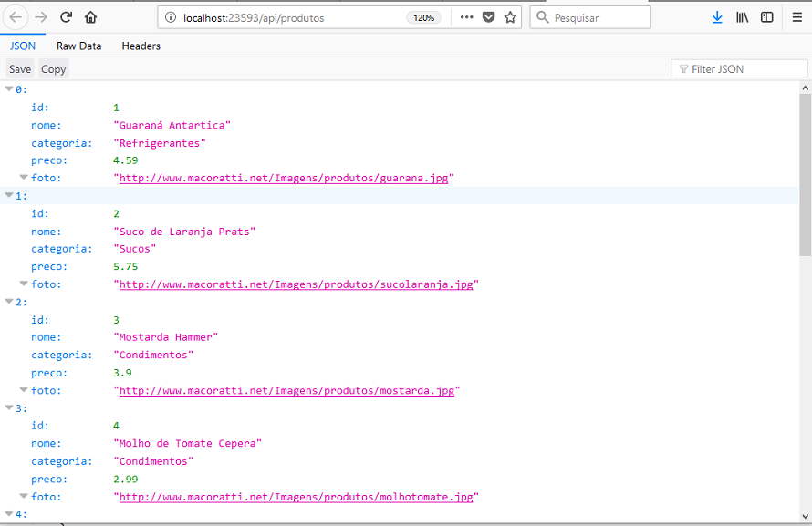
Task: Select the price value 3.9
Action: pyautogui.click(x=123, y=373)
